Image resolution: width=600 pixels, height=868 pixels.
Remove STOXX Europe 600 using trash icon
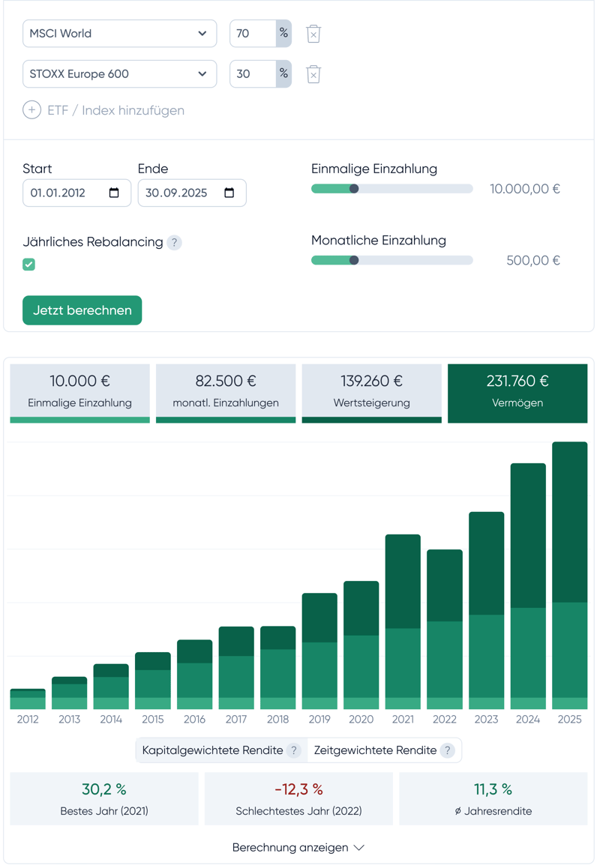tap(313, 74)
